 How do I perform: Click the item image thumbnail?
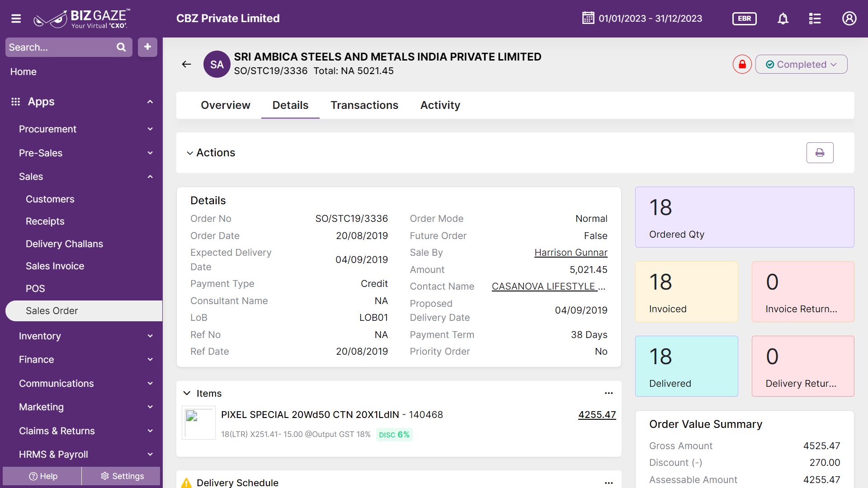pos(198,423)
